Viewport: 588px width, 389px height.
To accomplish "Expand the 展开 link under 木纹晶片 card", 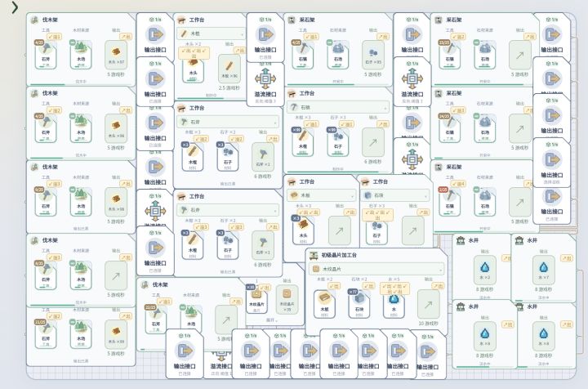I will [272, 320].
